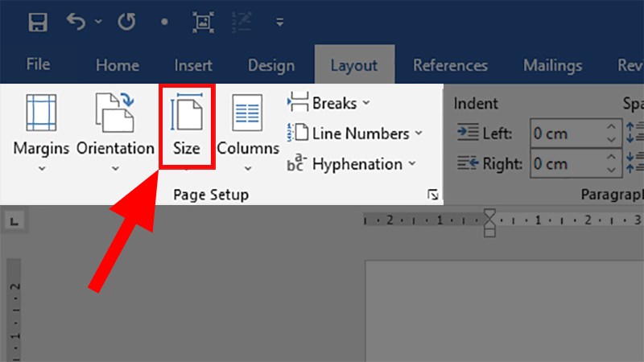The image size is (644, 362).
Task: Click the Margins page icon
Action: [x=41, y=112]
